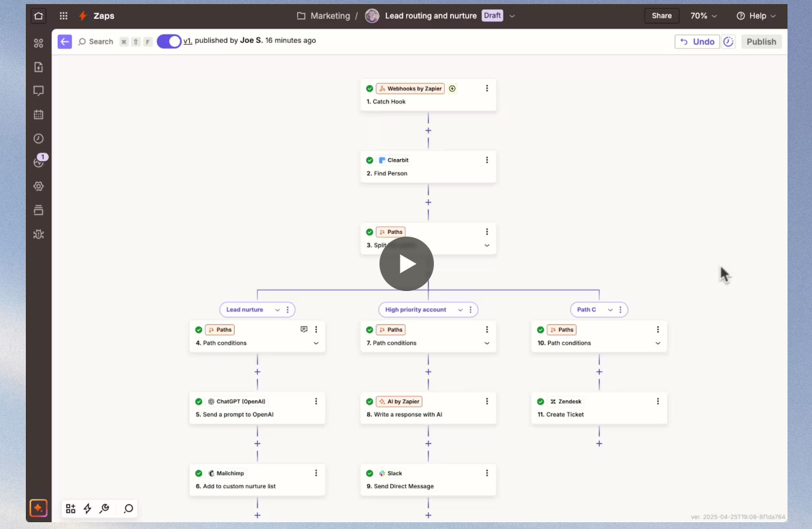Open the sidebar overview grid icon
Image resolution: width=812 pixels, height=529 pixels.
(x=38, y=44)
